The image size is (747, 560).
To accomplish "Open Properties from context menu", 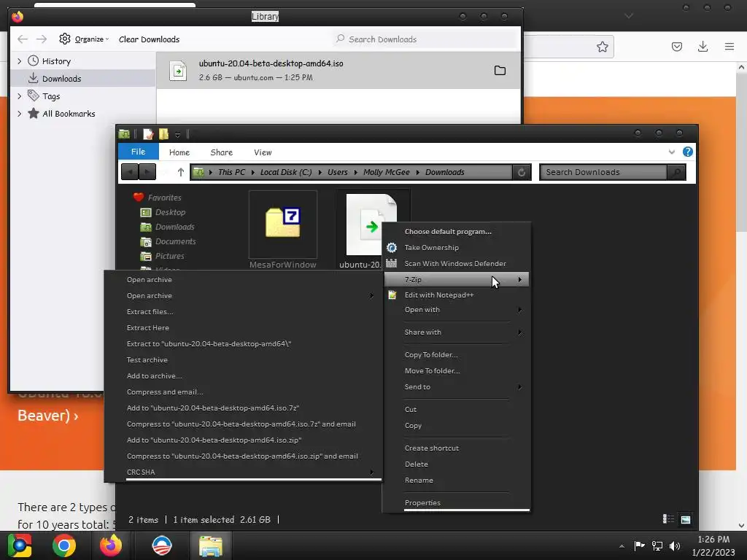I will tap(422, 503).
